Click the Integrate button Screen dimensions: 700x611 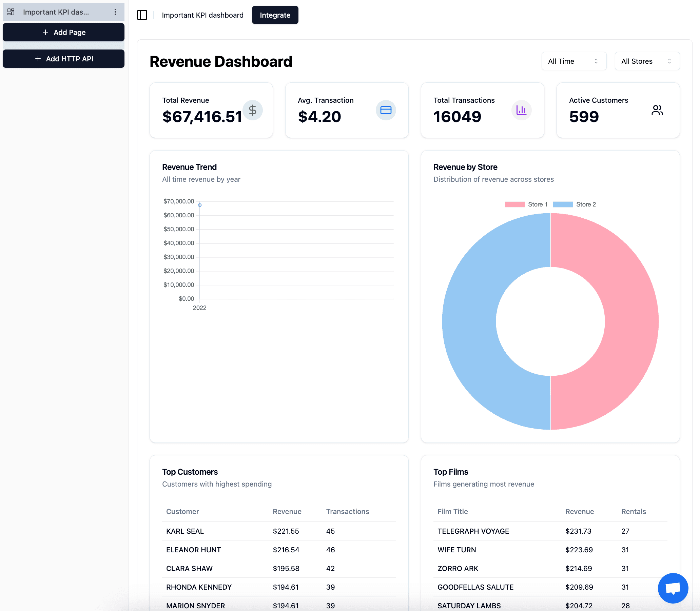click(x=275, y=15)
